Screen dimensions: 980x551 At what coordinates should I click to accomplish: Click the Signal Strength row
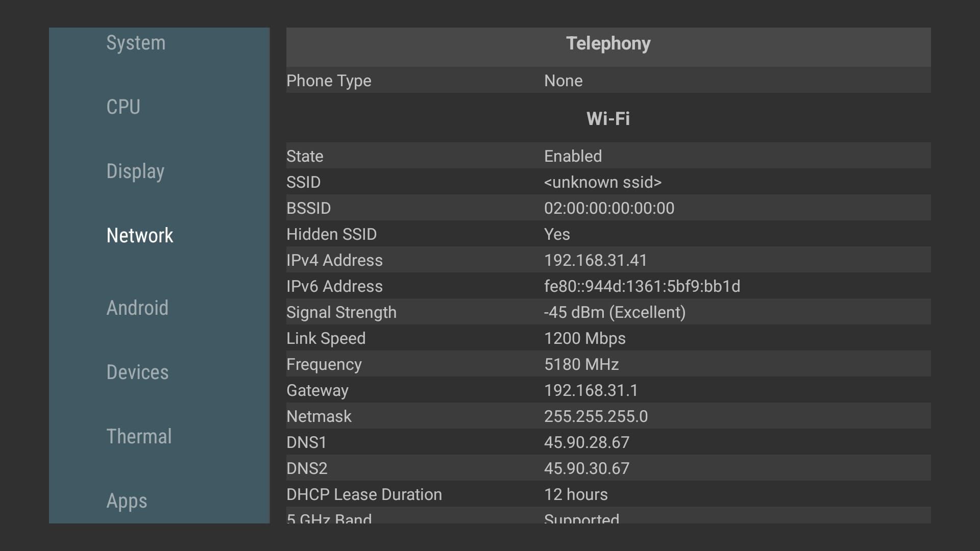pyautogui.click(x=608, y=312)
